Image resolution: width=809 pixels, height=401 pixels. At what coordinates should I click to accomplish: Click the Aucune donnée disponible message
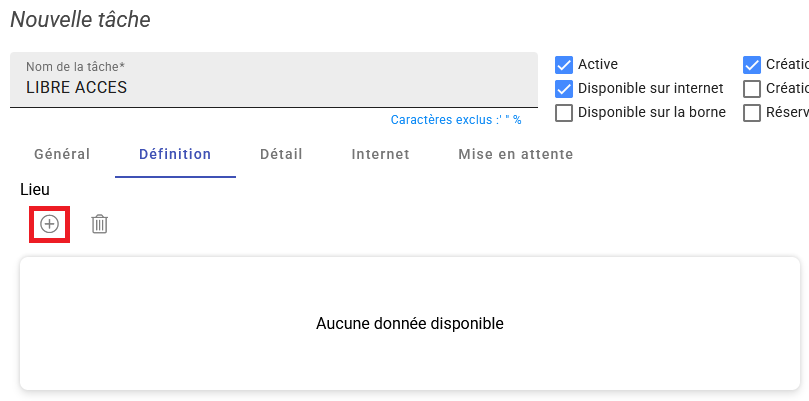(409, 323)
